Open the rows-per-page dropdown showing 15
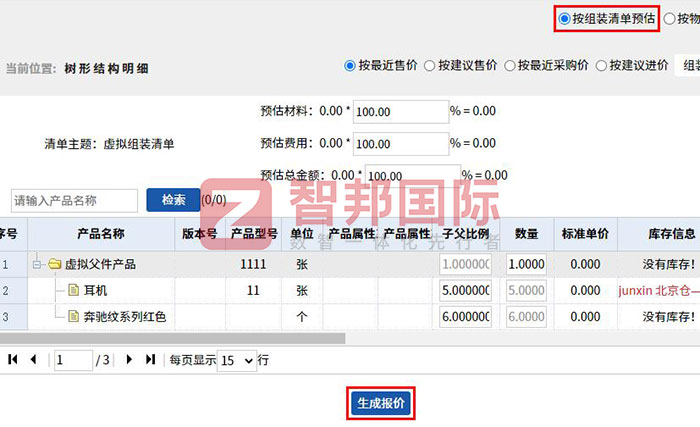This screenshot has height=427, width=700. click(236, 360)
